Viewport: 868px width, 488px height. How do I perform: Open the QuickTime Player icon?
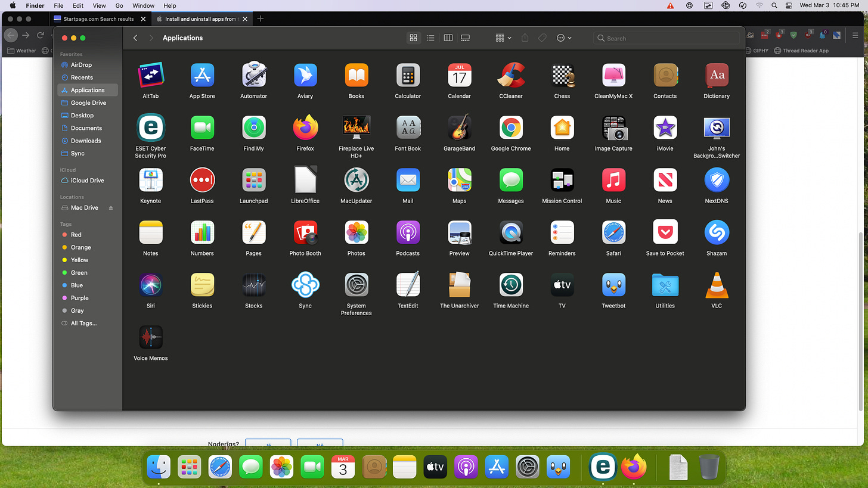(511, 232)
